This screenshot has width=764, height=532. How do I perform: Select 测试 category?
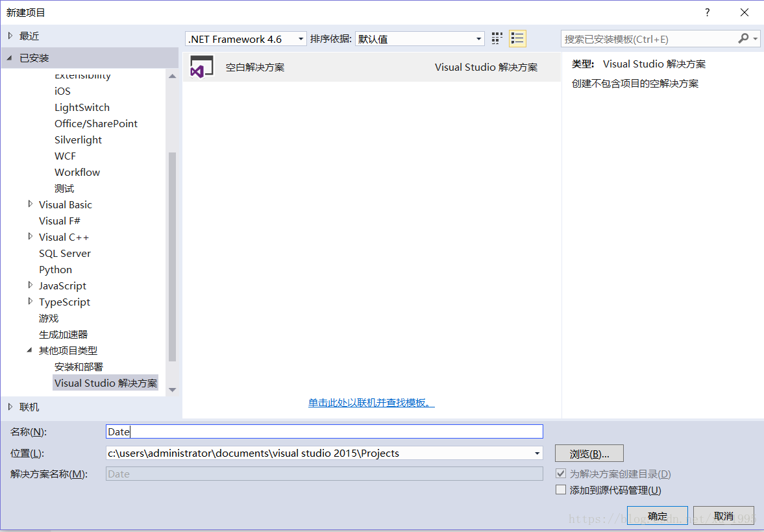coord(64,189)
